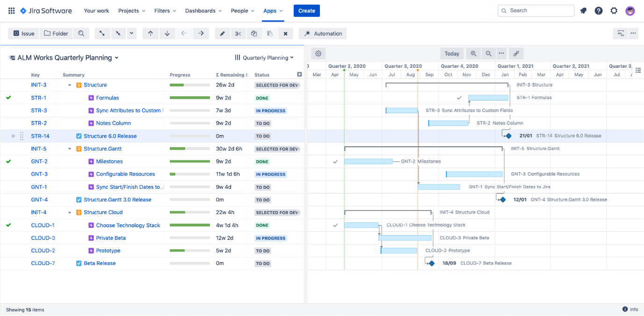The height and width of the screenshot is (316, 644).
Task: Open the user profile avatar
Action: tap(630, 11)
